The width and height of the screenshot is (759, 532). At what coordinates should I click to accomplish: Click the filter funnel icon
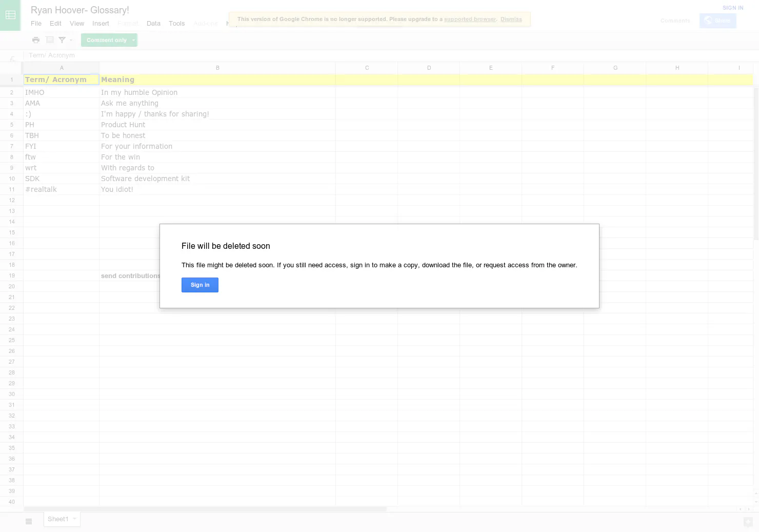click(x=62, y=40)
